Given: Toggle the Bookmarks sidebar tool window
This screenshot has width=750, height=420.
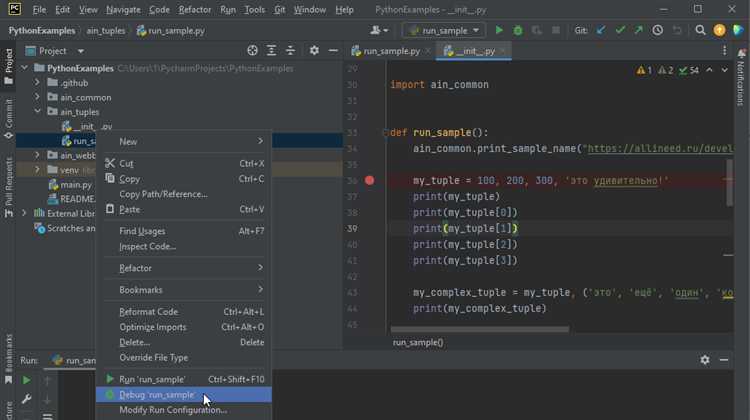Looking at the screenshot, I should click(x=9, y=359).
